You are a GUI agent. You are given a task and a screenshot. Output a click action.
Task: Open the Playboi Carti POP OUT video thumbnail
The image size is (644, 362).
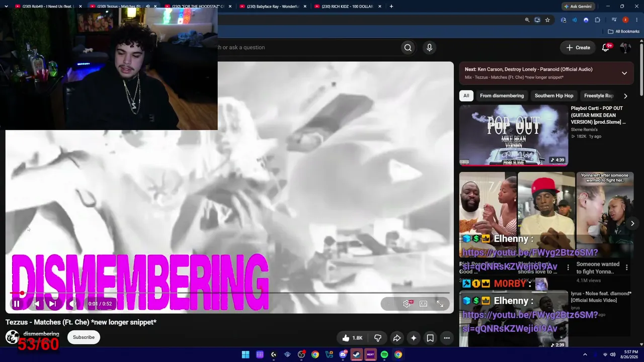[514, 135]
